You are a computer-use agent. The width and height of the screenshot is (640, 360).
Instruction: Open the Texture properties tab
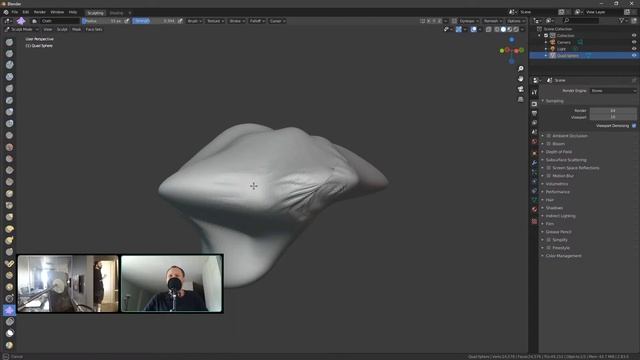(534, 221)
